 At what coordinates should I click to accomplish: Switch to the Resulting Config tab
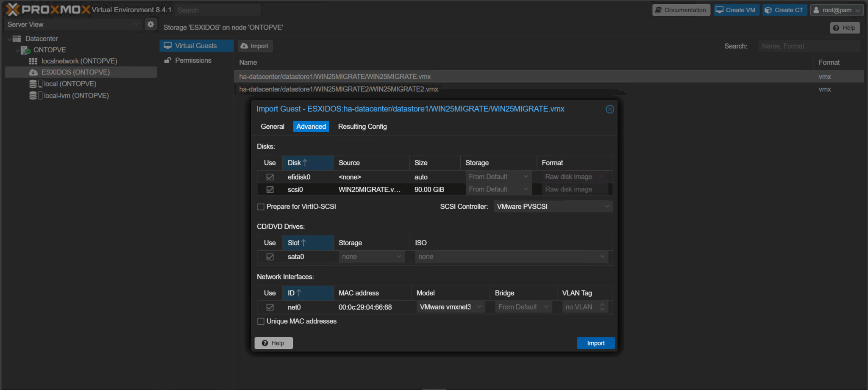coord(362,127)
